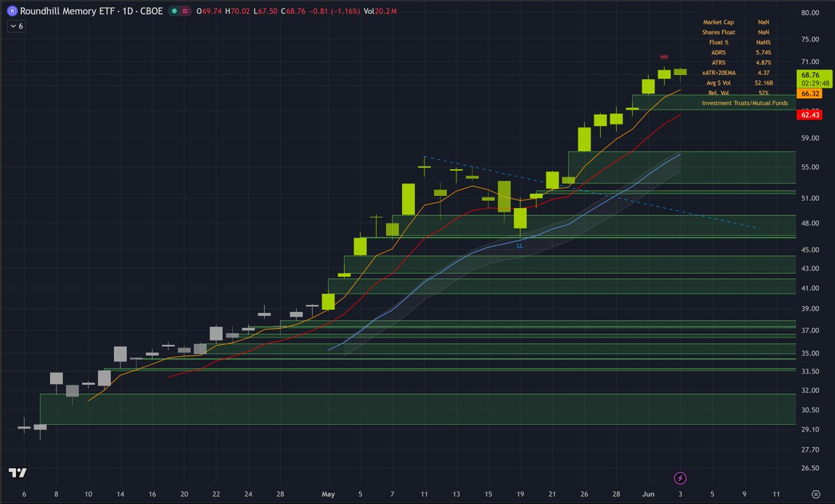Click the Float % label
Image resolution: width=835 pixels, height=504 pixels.
tap(719, 42)
